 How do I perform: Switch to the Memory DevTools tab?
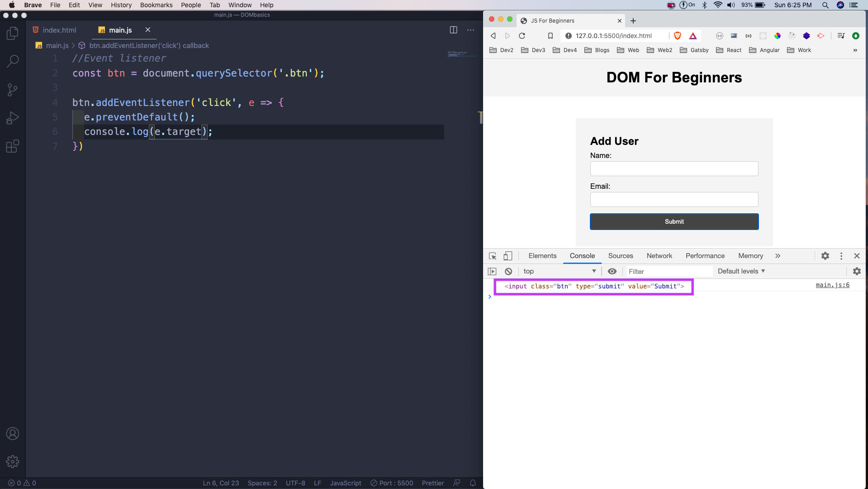750,256
